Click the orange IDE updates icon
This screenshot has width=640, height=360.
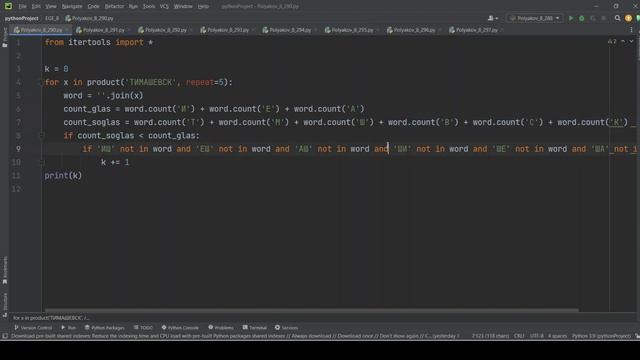628,18
